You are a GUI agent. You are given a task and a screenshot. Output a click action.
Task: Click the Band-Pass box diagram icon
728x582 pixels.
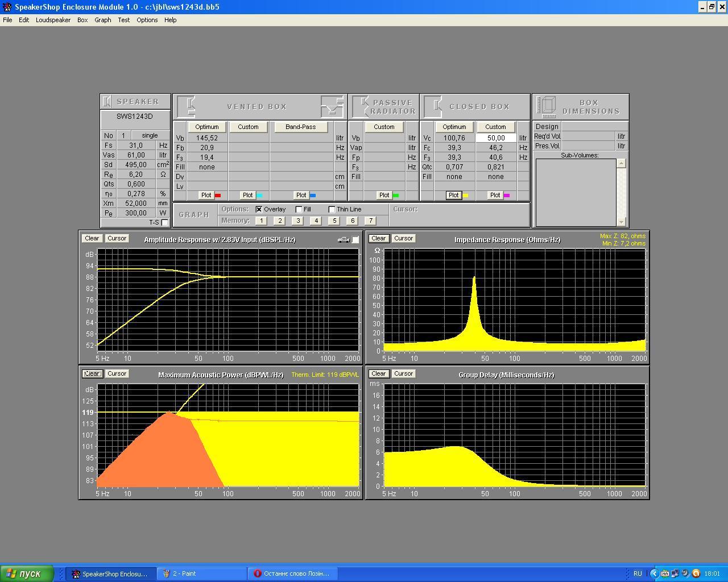[x=332, y=106]
